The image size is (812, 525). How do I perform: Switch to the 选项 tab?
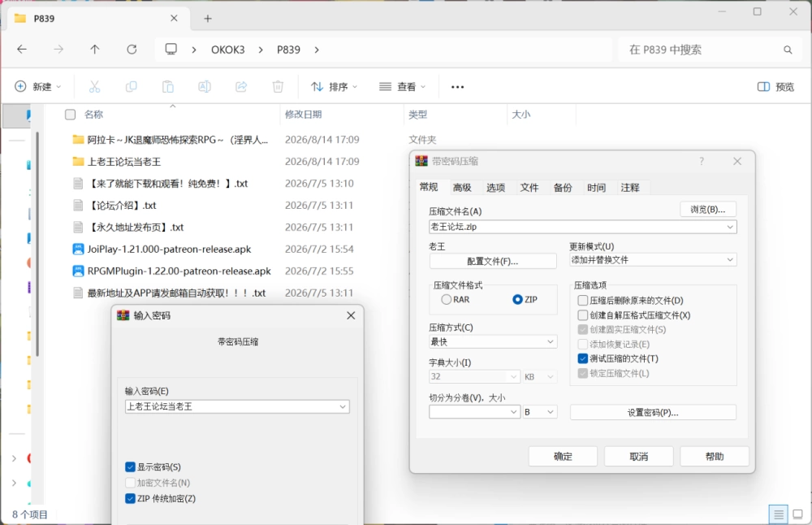coord(495,188)
